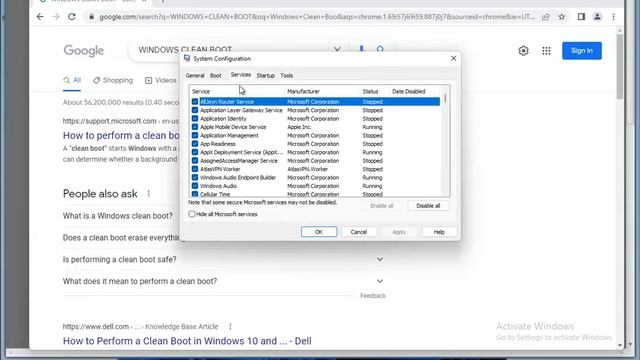Click the Google logo
Screen dimensions: 640x360
click(84, 51)
